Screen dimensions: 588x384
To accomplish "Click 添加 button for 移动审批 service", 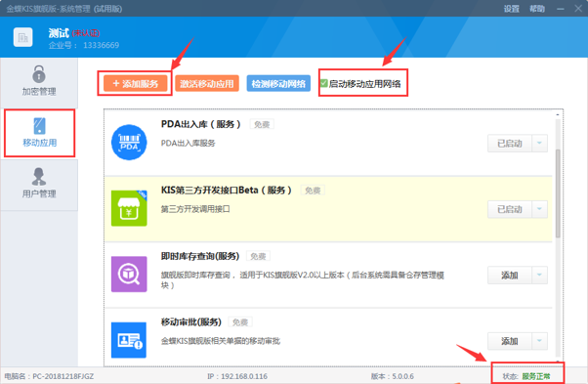I will click(x=510, y=341).
